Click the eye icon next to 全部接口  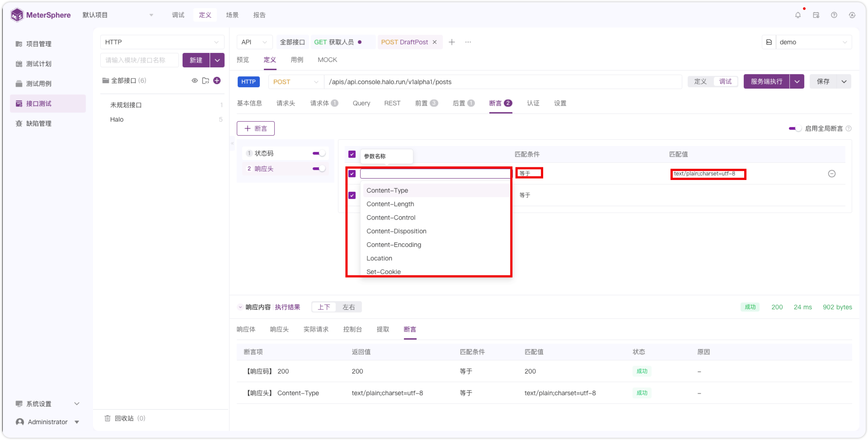pos(195,80)
